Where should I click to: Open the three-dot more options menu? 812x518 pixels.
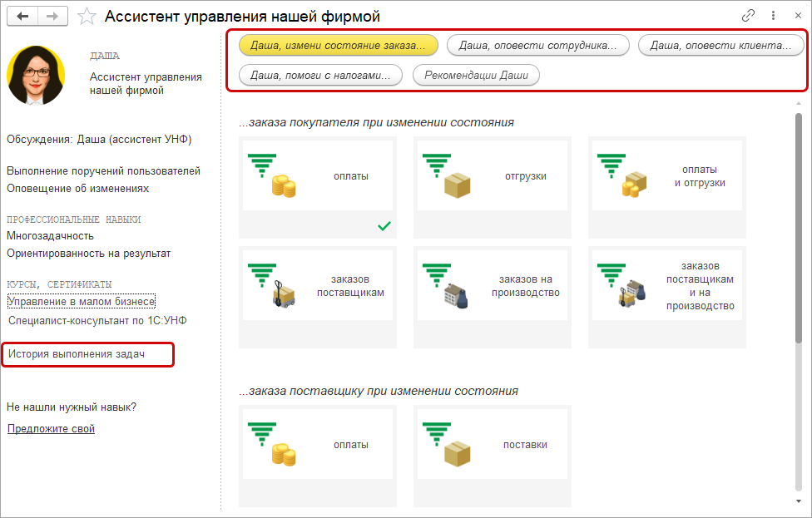(773, 16)
